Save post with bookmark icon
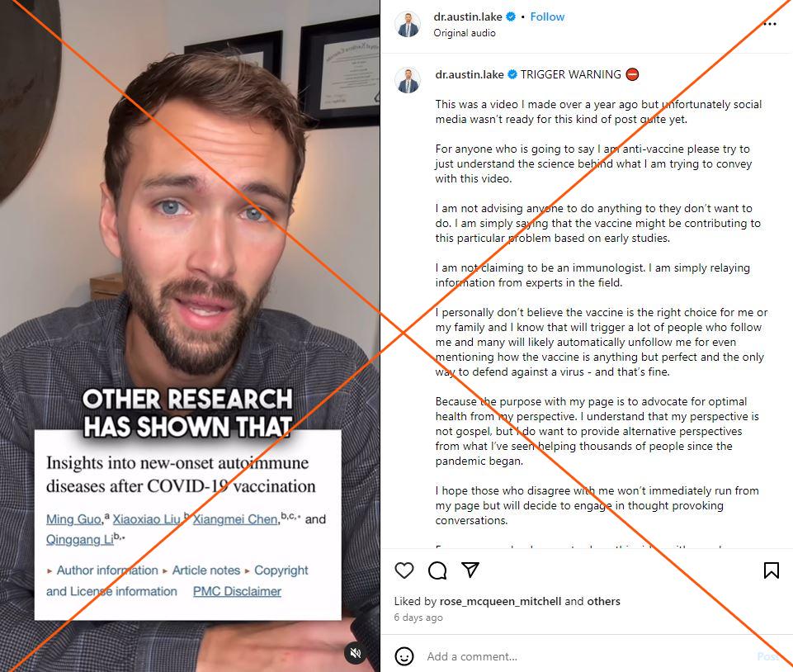 tap(771, 570)
